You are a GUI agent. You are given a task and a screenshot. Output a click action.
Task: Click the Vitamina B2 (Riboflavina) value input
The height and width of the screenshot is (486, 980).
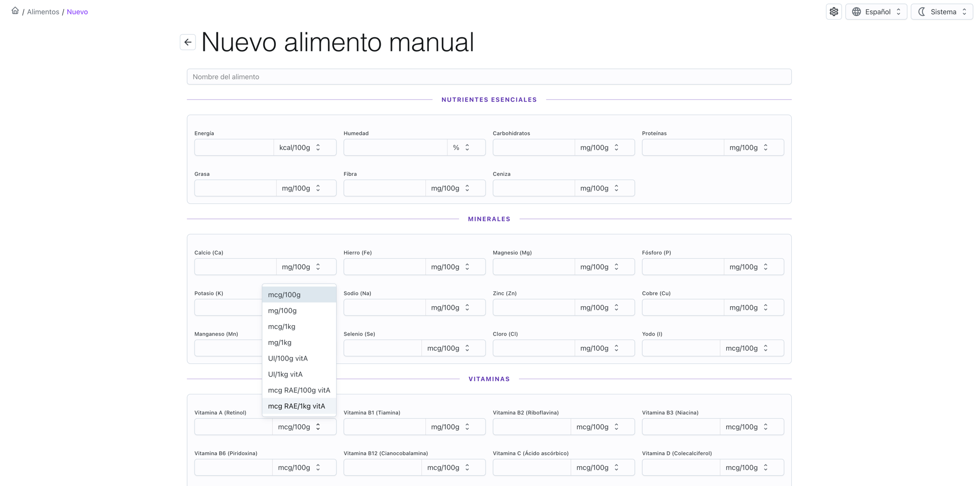532,427
